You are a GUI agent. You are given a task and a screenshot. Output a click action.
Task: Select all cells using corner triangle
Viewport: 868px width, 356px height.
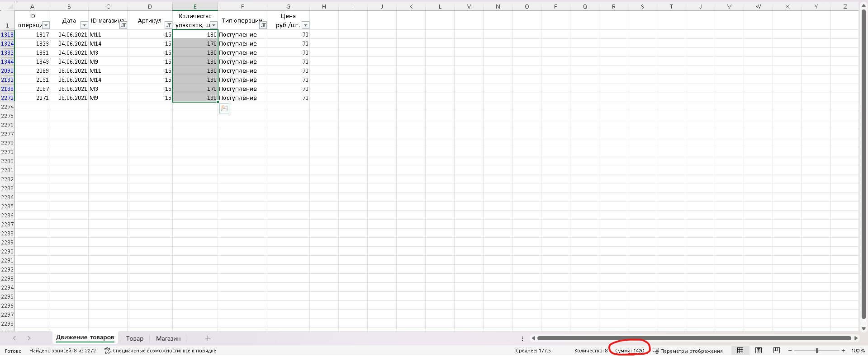[x=7, y=6]
